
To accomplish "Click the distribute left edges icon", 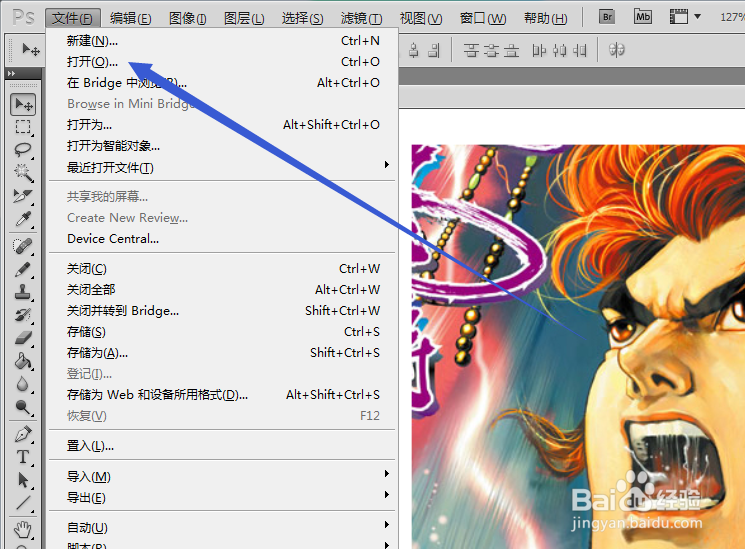I will 539,50.
